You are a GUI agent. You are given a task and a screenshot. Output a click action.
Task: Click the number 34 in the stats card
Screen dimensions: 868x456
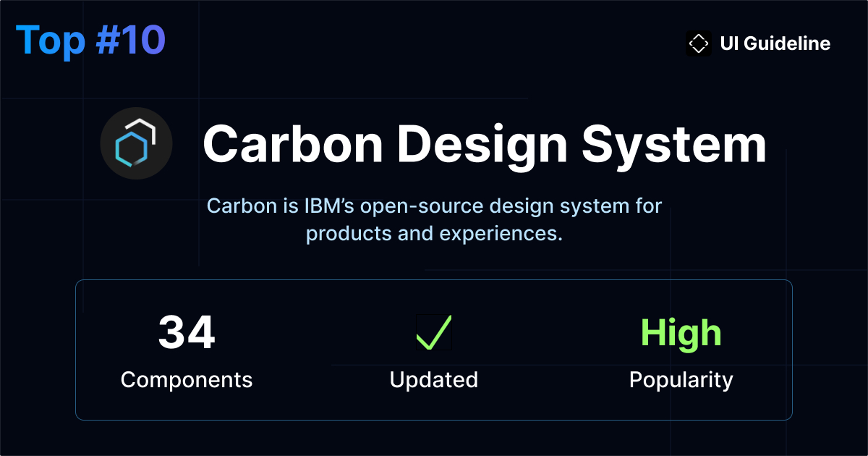[x=187, y=334]
